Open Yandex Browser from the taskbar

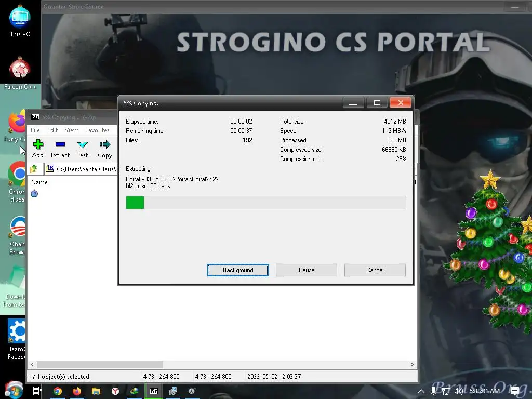coord(115,391)
